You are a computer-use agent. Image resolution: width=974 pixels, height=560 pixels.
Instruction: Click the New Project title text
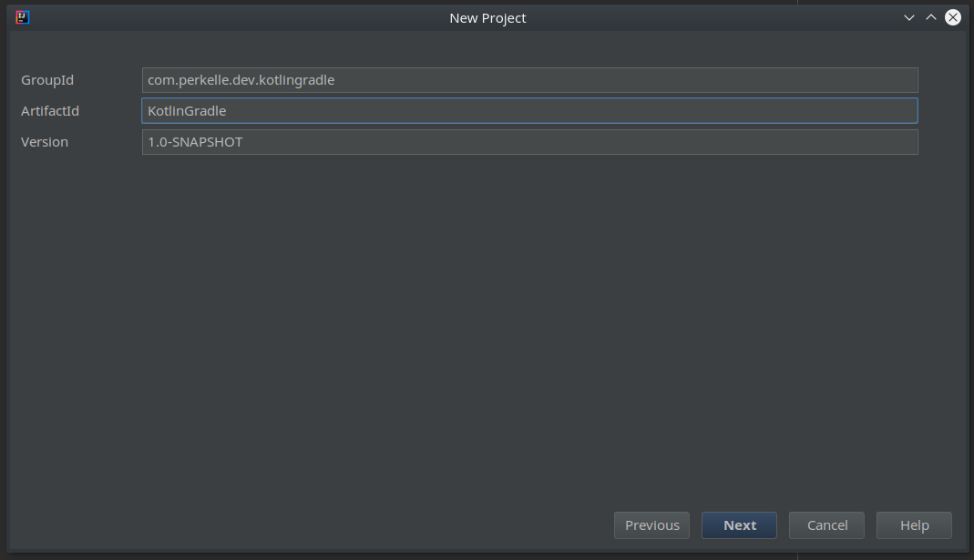coord(487,17)
